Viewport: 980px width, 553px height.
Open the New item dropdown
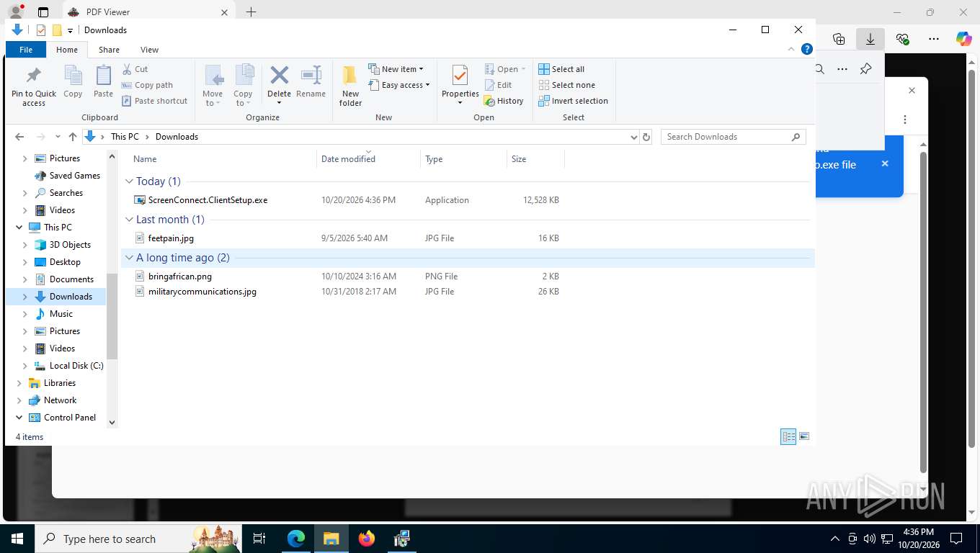point(396,69)
